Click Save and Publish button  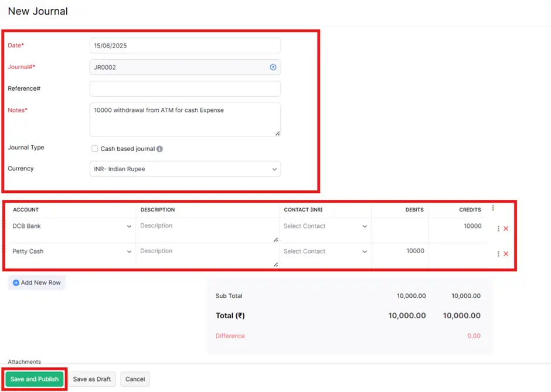[x=35, y=379]
